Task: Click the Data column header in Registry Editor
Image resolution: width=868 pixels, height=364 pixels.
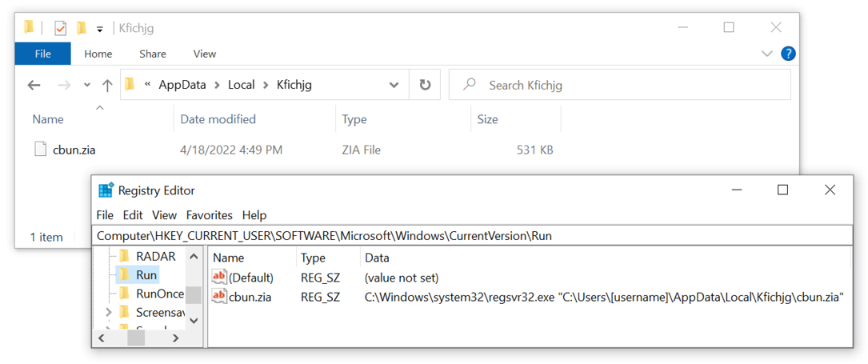Action: 377,258
